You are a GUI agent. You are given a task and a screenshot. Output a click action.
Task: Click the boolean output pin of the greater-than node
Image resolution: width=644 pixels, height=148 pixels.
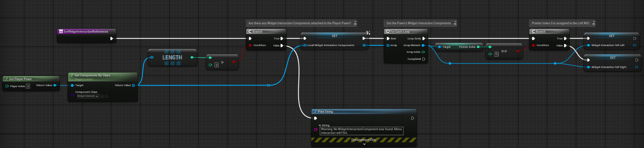pyautogui.click(x=233, y=62)
